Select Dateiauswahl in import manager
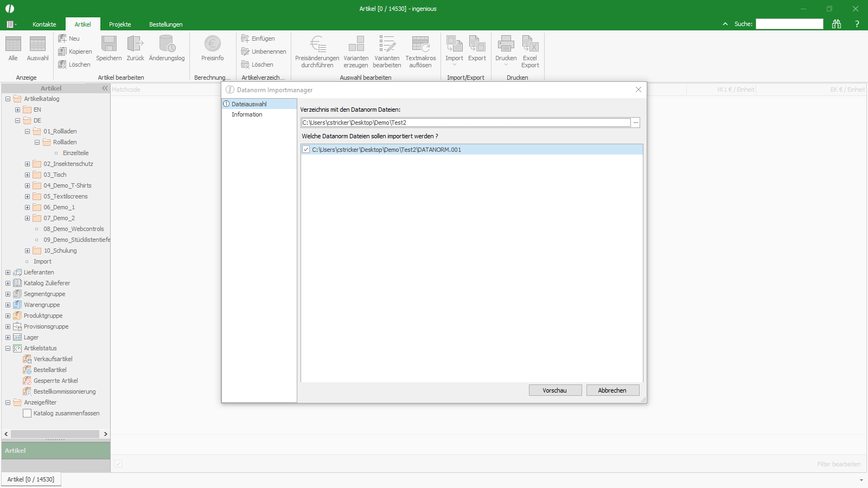This screenshot has height=488, width=868. coord(259,104)
